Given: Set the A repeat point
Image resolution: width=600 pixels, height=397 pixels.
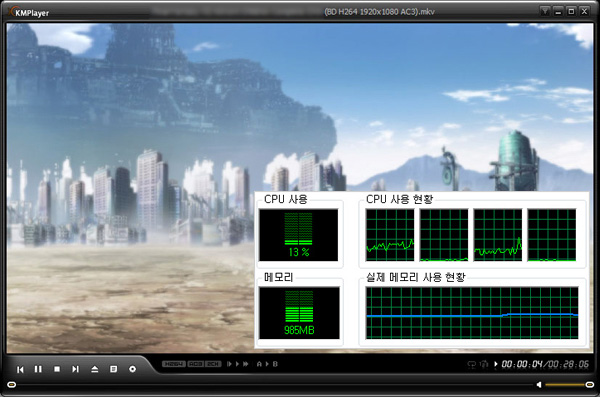Looking at the screenshot, I should coord(259,364).
